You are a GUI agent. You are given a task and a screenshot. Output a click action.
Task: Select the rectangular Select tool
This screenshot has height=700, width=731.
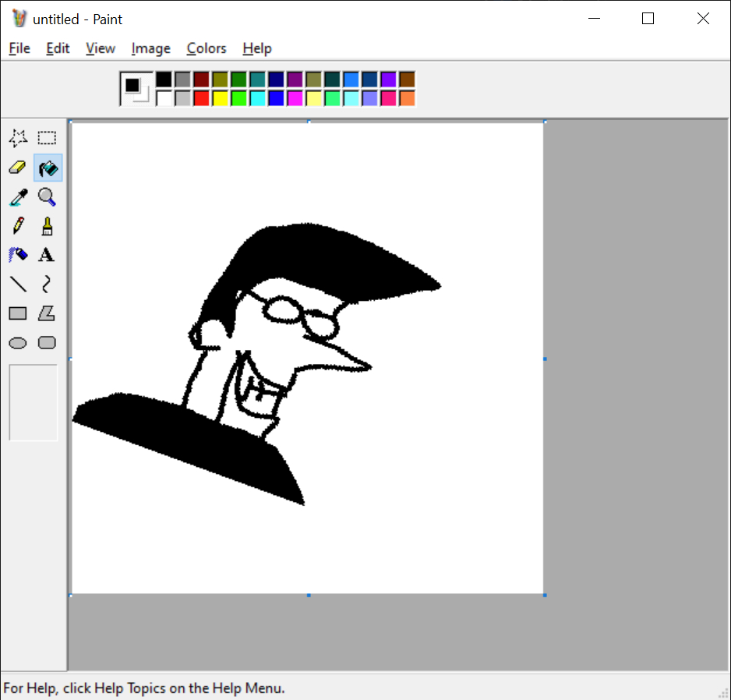(48, 138)
